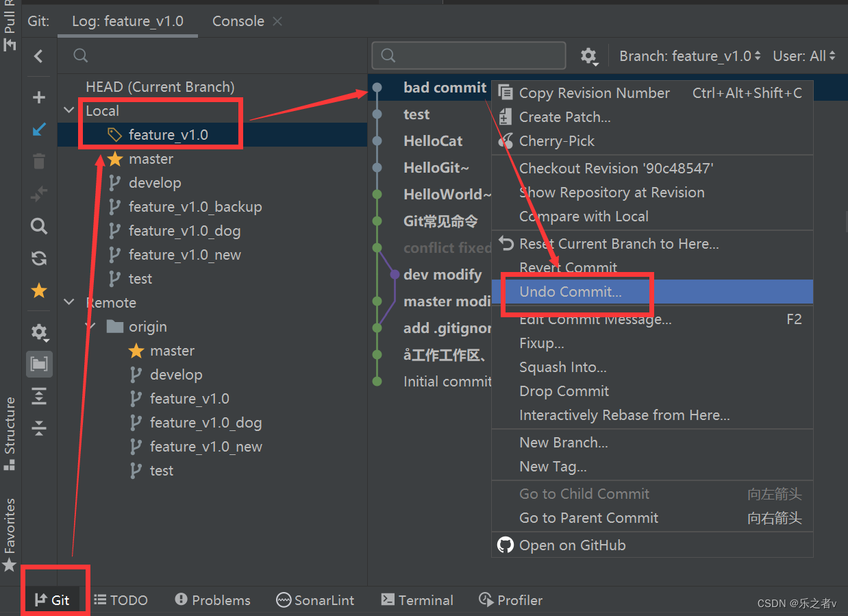
Task: Choose Show Repository at Revision
Action: point(652,193)
